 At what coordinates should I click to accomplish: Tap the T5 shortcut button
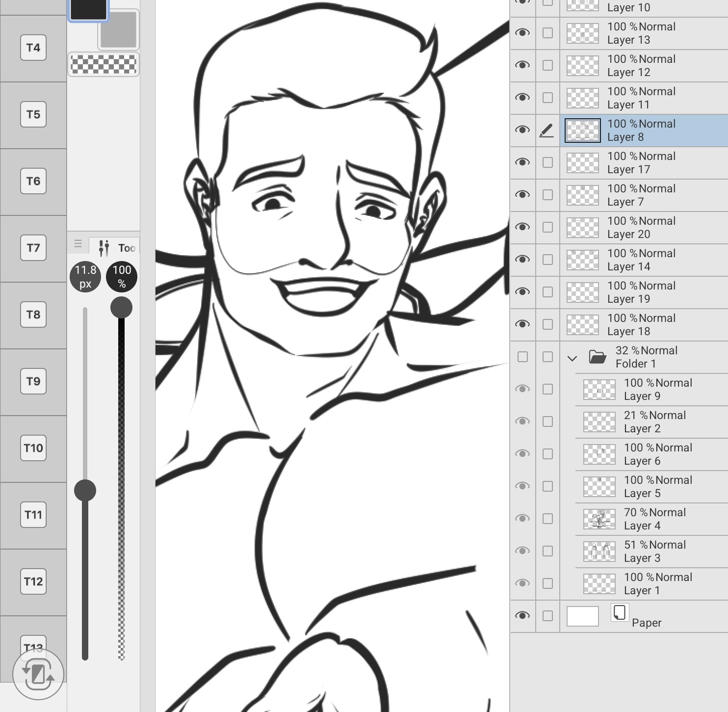(x=33, y=114)
